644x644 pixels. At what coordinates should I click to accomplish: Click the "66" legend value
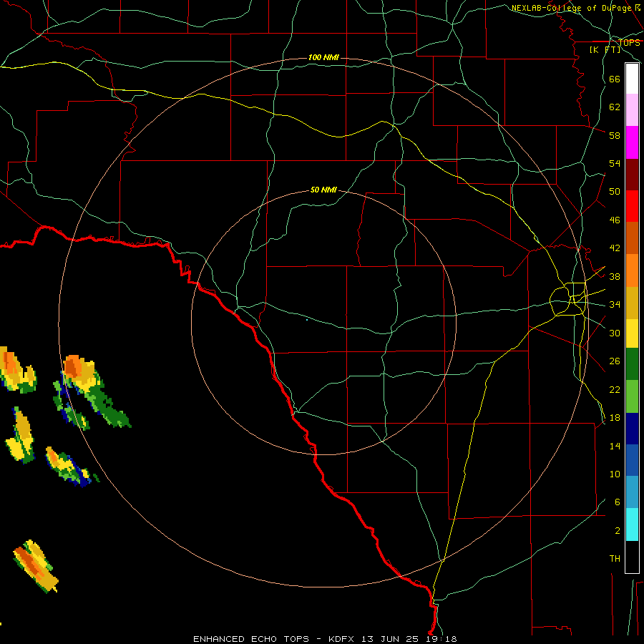pyautogui.click(x=615, y=79)
